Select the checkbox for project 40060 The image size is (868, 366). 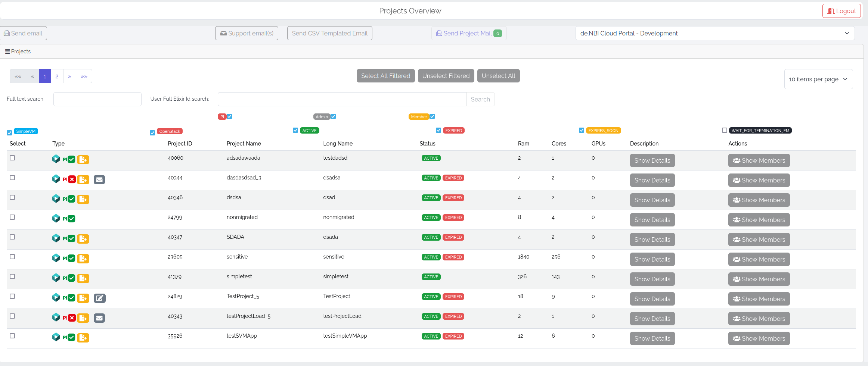12,158
